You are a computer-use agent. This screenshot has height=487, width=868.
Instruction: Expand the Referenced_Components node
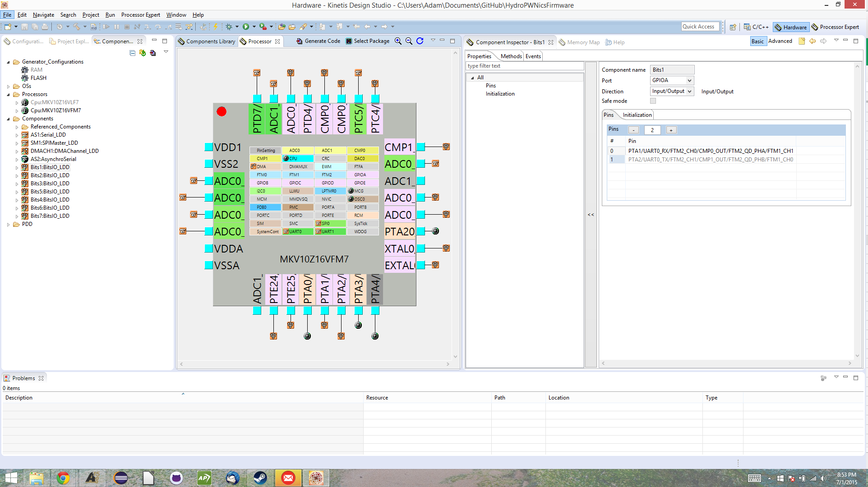coord(17,127)
